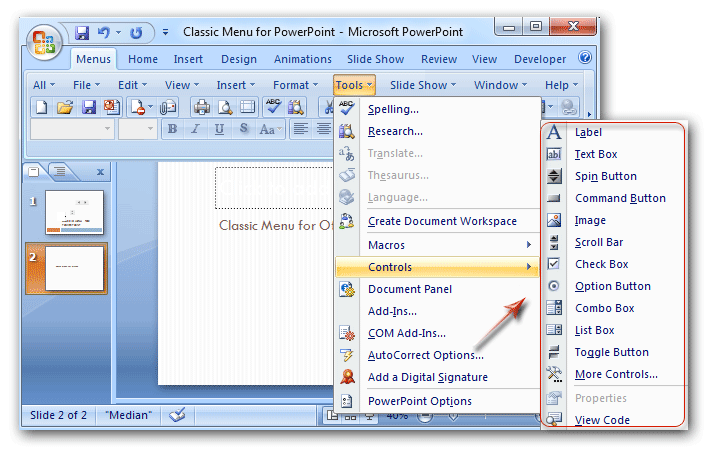Click the Label control A icon

[554, 132]
